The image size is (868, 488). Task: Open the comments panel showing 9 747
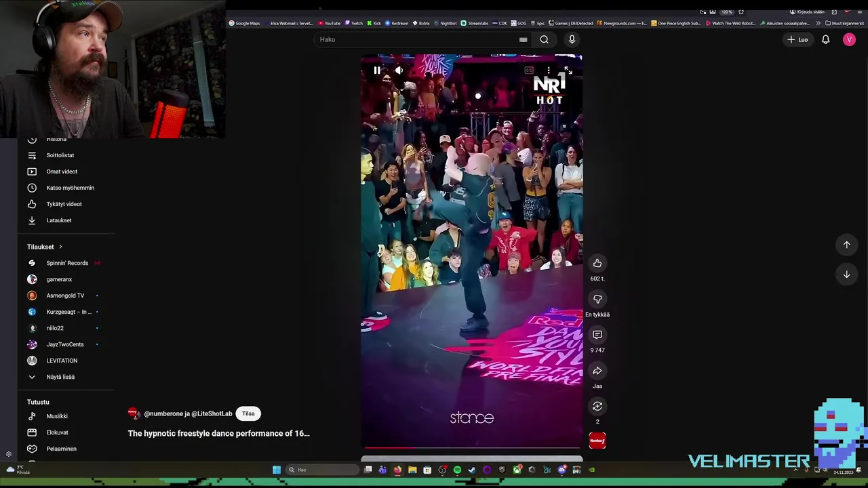[x=597, y=335]
